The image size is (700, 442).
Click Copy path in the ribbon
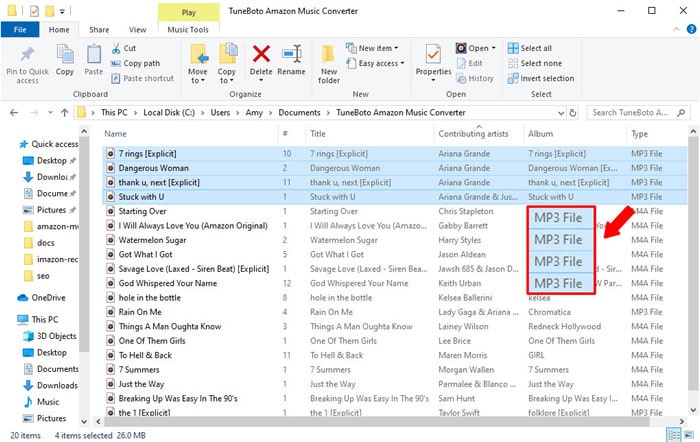click(x=135, y=63)
